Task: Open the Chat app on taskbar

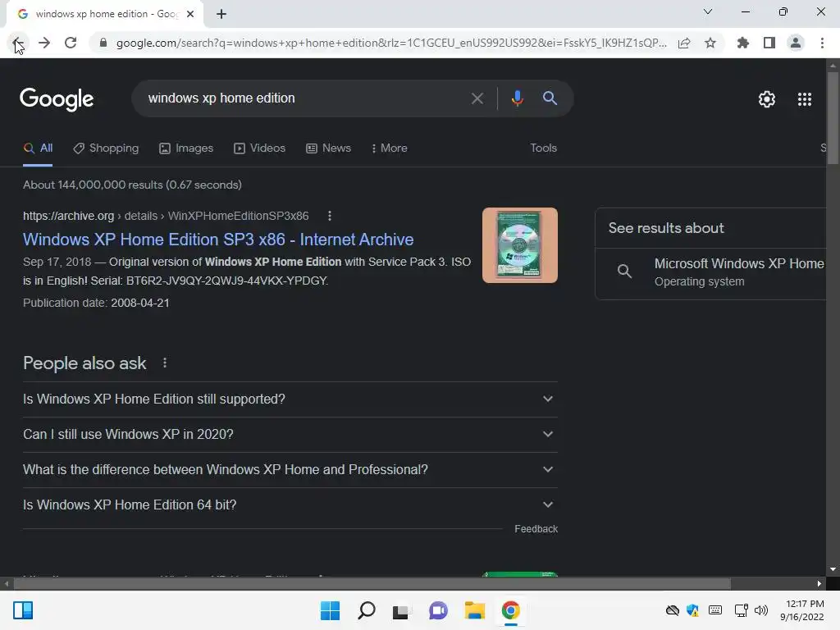Action: [438, 610]
